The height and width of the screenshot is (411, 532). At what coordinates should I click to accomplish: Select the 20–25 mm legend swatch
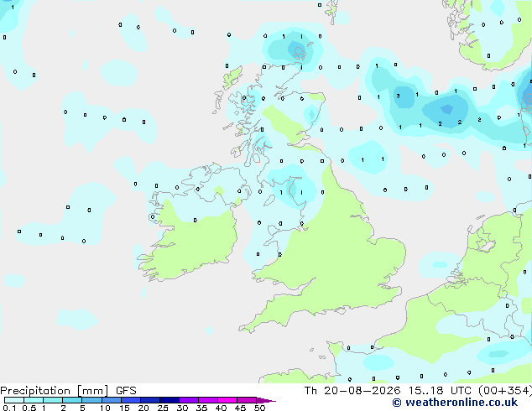(150, 400)
